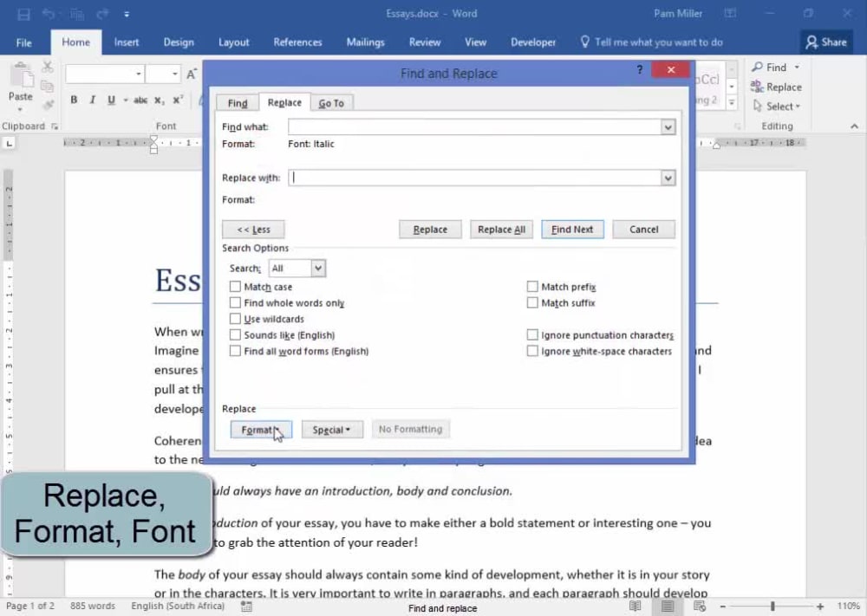Enable Use wildcards checkbox
This screenshot has width=867, height=616.
235,319
